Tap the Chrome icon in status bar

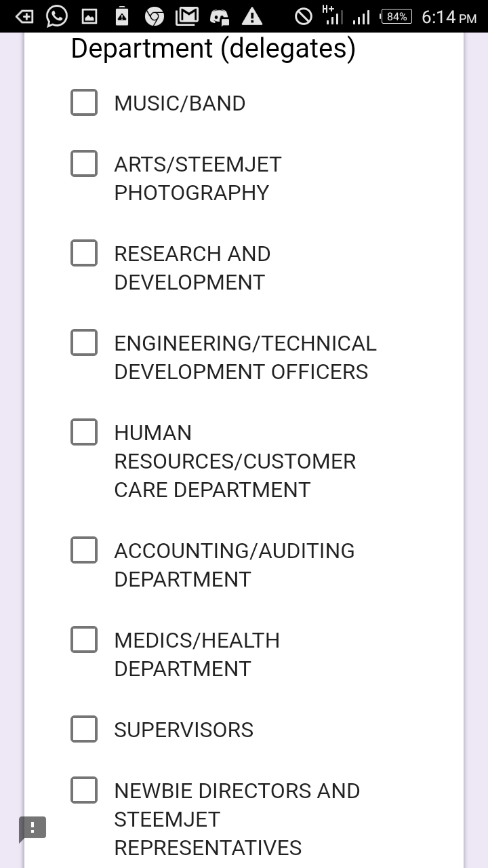coord(155,16)
